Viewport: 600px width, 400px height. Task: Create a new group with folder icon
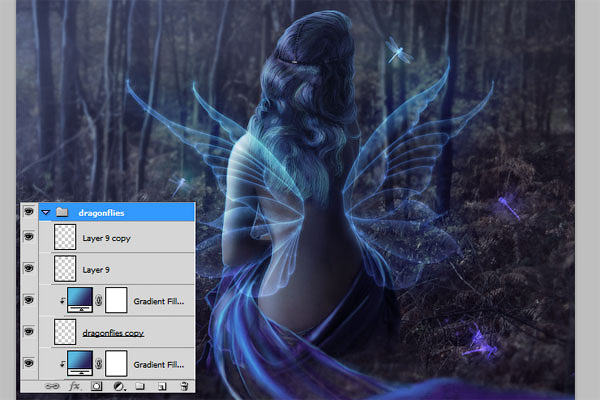[140, 386]
